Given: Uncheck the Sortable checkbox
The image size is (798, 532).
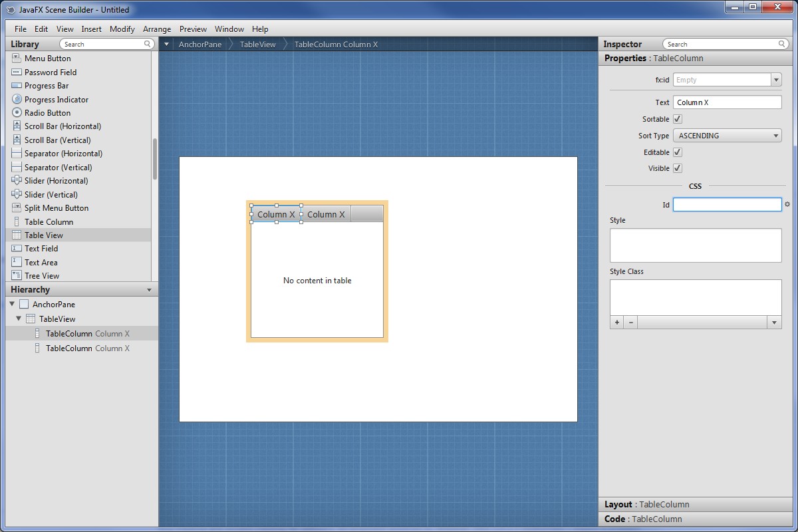Looking at the screenshot, I should [678, 119].
